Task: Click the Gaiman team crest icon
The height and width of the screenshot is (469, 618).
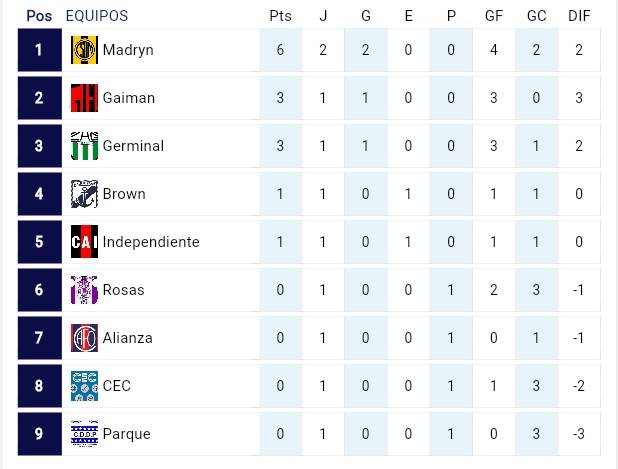Action: pos(84,98)
